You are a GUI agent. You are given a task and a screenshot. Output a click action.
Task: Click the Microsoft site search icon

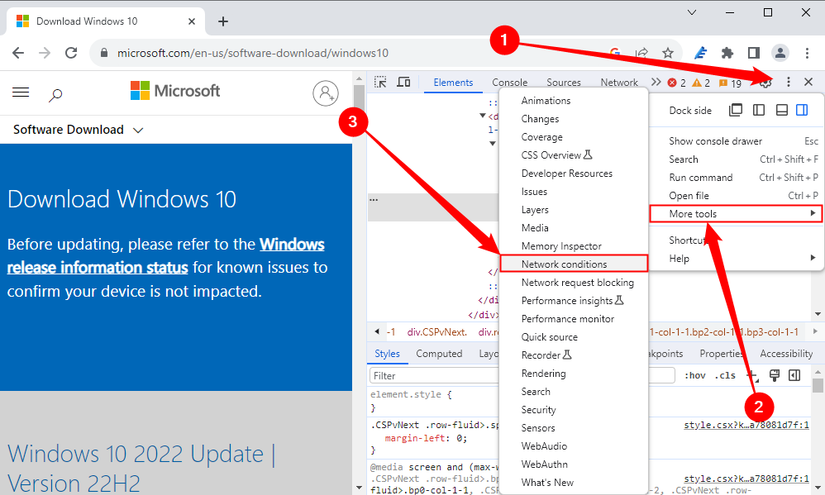55,95
